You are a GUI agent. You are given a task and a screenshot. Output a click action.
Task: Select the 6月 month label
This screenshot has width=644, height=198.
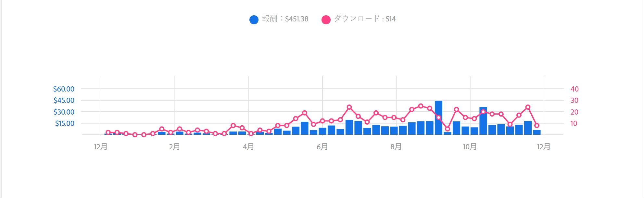click(322, 147)
